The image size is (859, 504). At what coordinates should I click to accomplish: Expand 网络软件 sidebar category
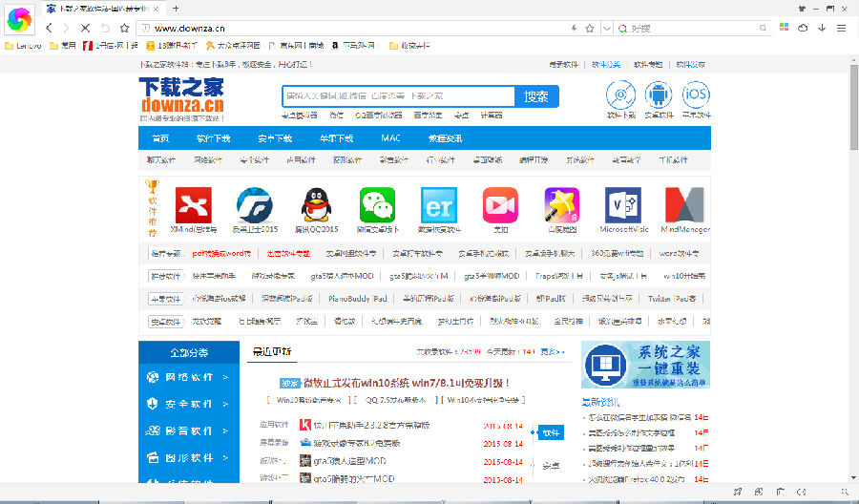188,377
